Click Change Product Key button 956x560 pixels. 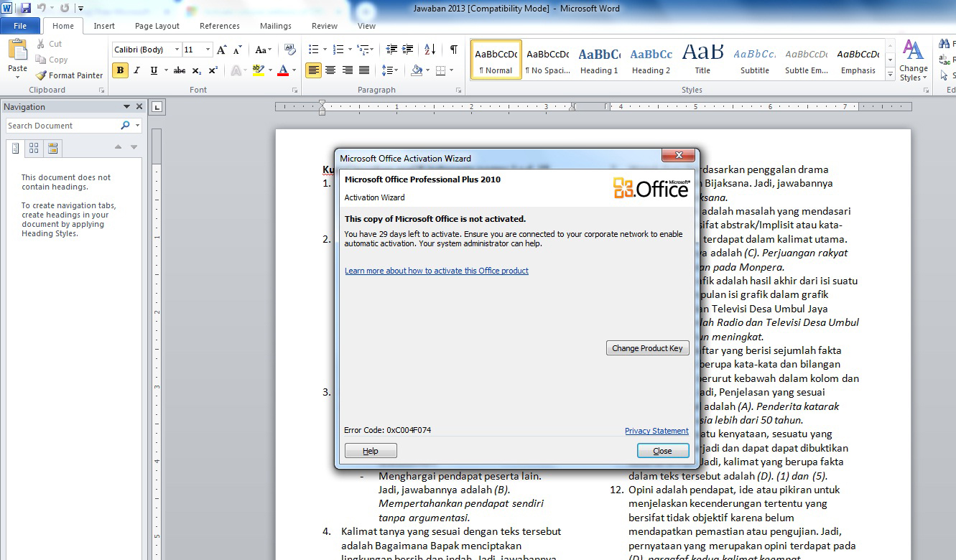tap(647, 348)
